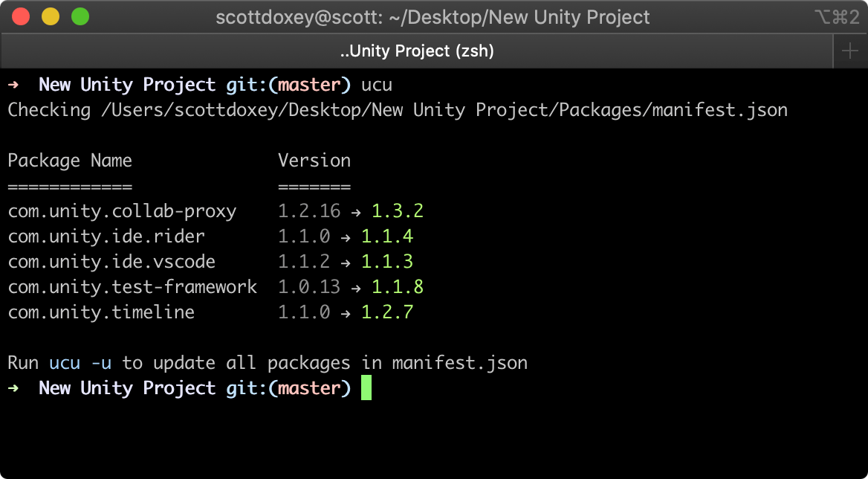868x479 pixels.
Task: Click the green cursor block in the terminal
Action: (x=366, y=388)
